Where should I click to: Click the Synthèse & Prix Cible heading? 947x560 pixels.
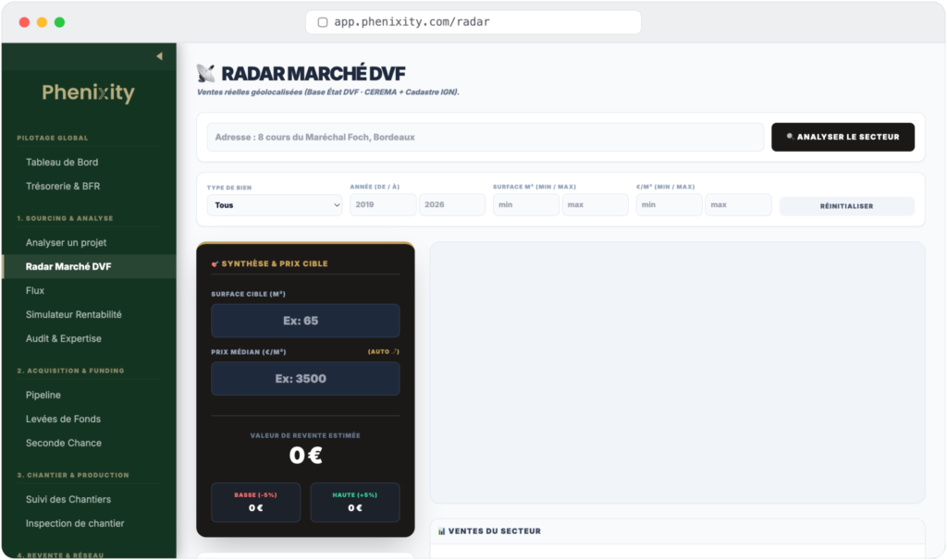pos(274,263)
